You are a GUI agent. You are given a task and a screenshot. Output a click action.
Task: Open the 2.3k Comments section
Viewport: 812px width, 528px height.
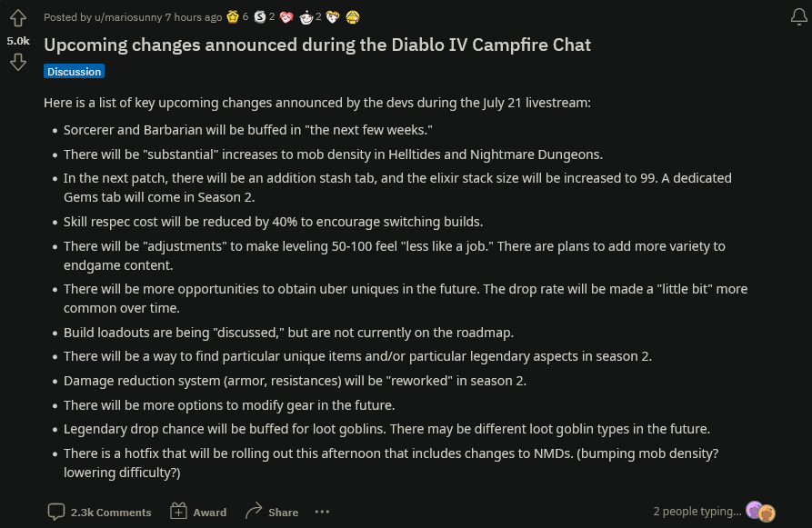(x=99, y=512)
